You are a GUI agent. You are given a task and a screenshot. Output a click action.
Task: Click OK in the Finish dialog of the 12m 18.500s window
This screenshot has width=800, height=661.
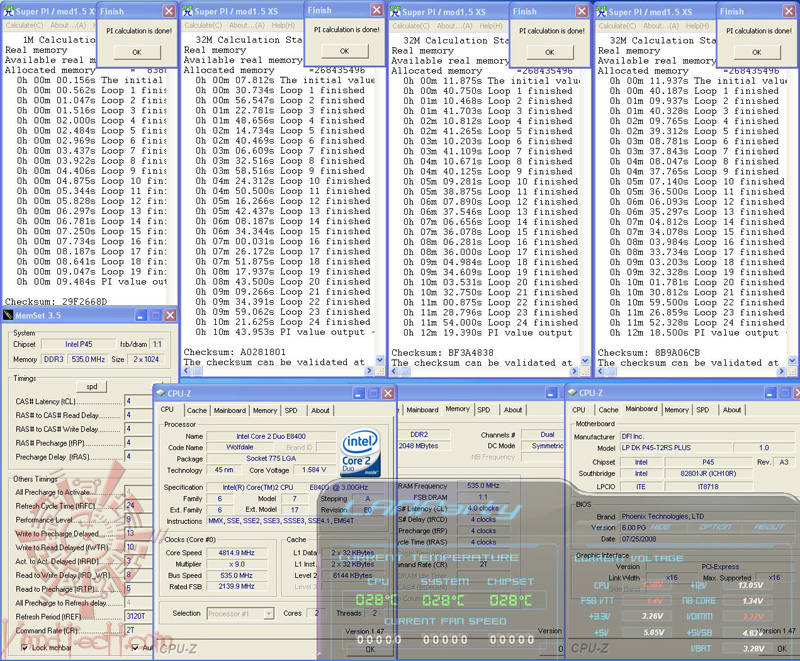[757, 52]
